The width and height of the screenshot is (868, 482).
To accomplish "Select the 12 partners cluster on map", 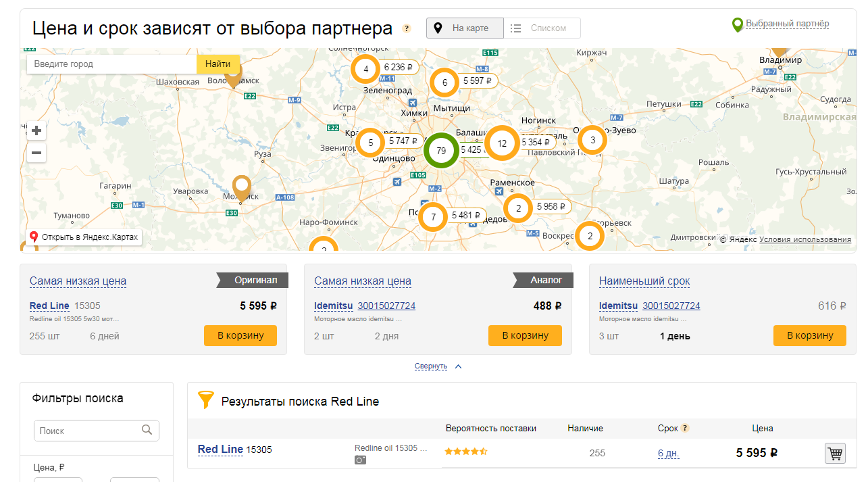I will pyautogui.click(x=503, y=143).
